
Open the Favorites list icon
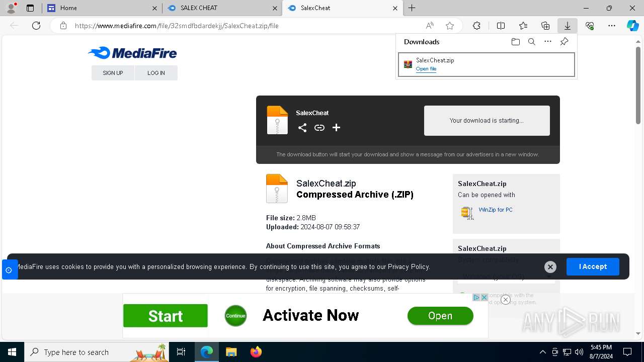(523, 26)
